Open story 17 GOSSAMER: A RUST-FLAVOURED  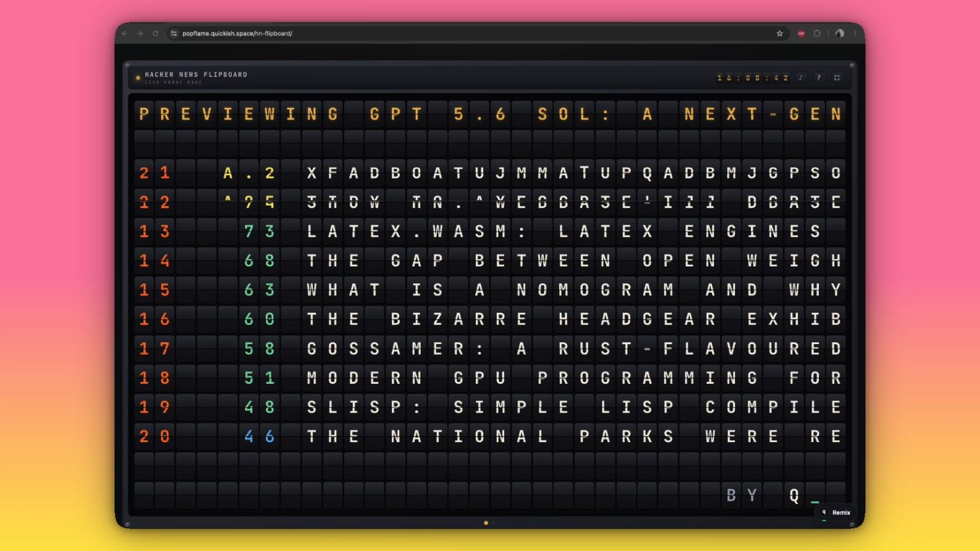point(490,348)
